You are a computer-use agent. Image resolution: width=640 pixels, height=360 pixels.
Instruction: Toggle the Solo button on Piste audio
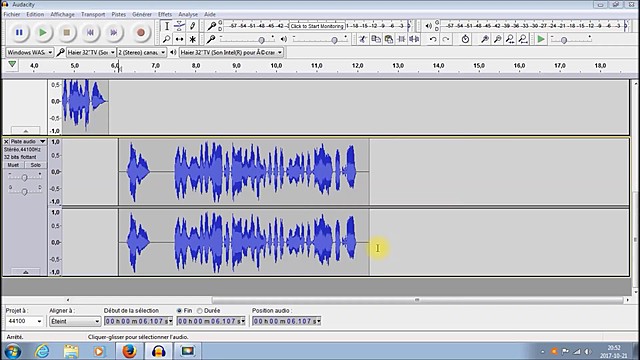point(36,165)
